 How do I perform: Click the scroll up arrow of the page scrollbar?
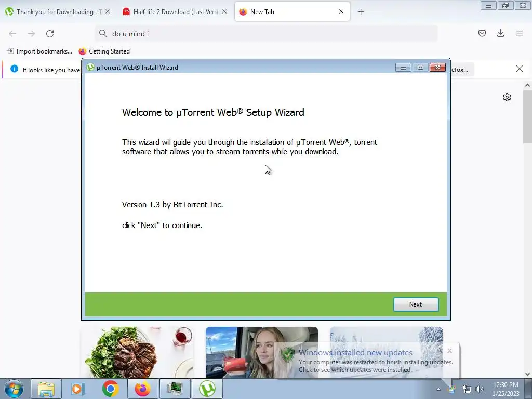527,86
